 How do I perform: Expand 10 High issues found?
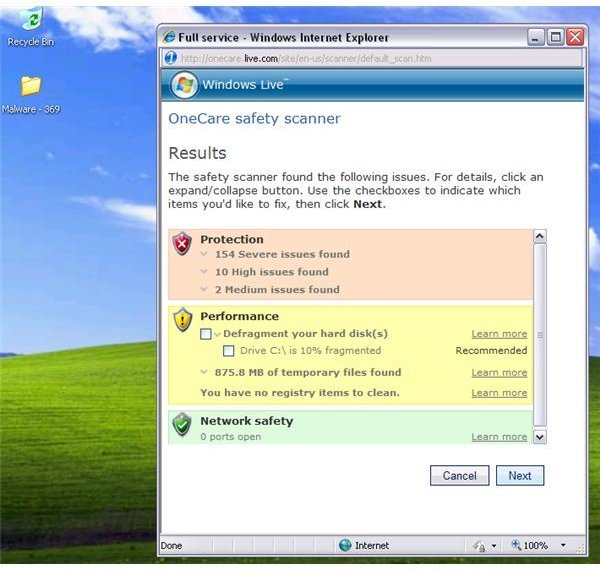click(204, 272)
